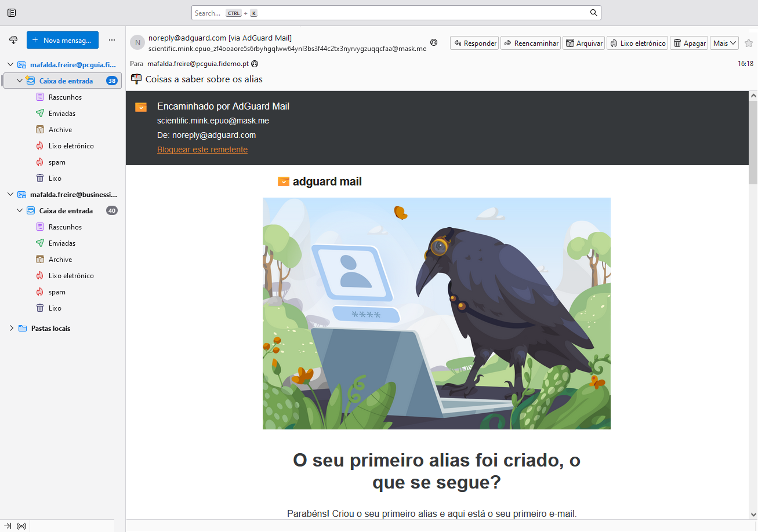Open Lixo trash folder under business account
The image size is (758, 532).
tap(55, 308)
